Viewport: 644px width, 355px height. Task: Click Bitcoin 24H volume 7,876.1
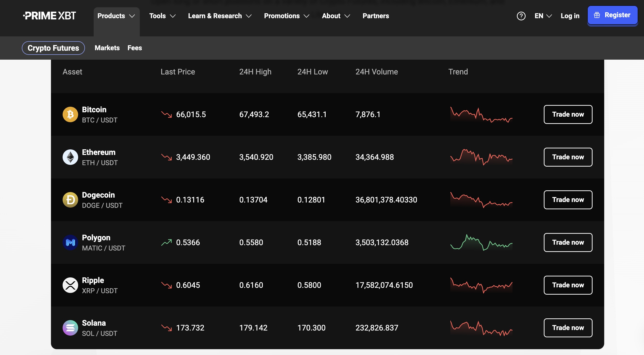368,115
